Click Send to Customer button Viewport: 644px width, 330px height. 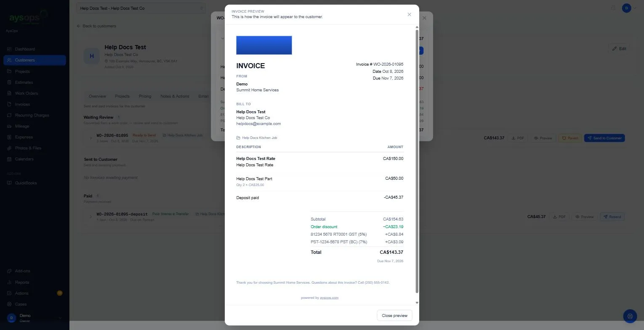coord(604,138)
